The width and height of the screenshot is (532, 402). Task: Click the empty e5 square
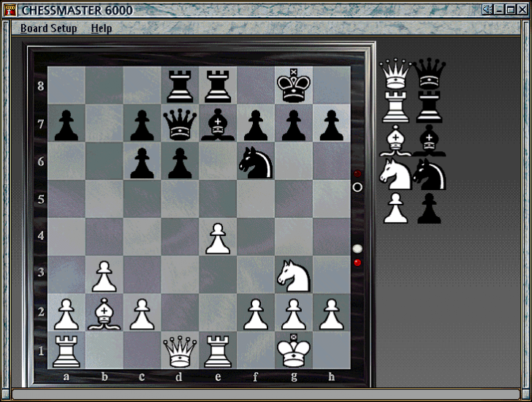point(218,199)
